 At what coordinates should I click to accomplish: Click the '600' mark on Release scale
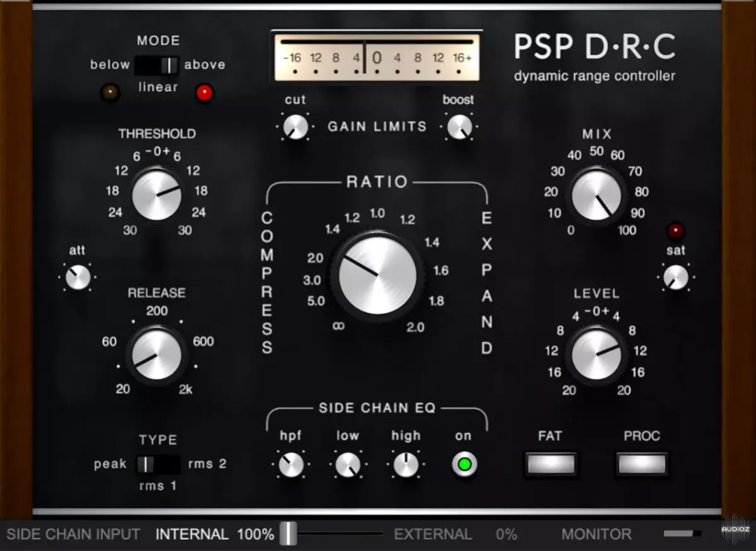click(203, 341)
